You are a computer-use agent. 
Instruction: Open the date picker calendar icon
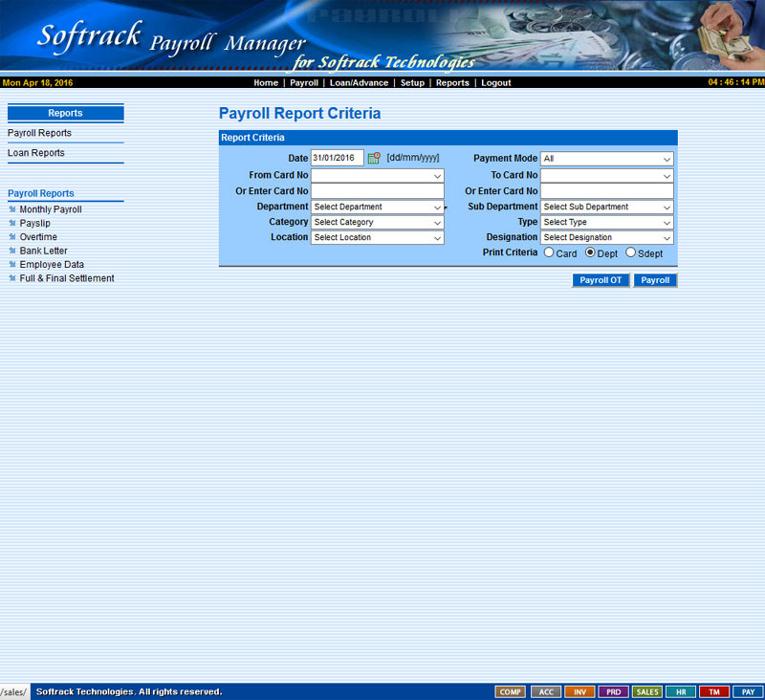[x=374, y=159]
